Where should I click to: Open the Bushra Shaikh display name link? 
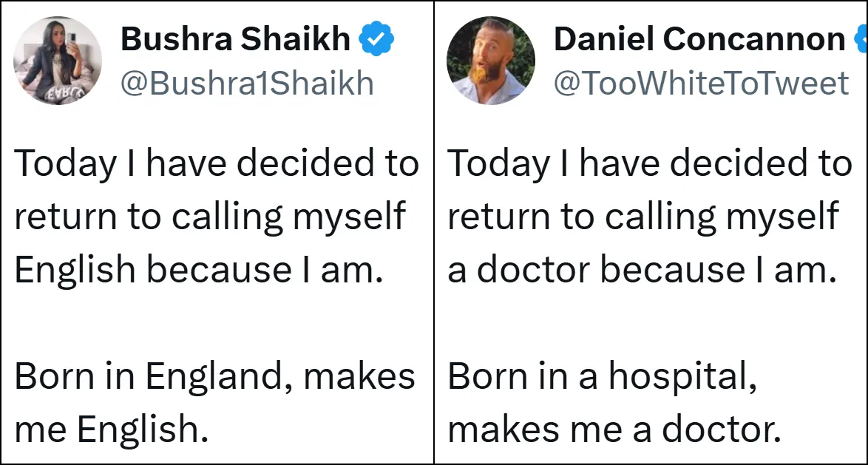coord(235,39)
